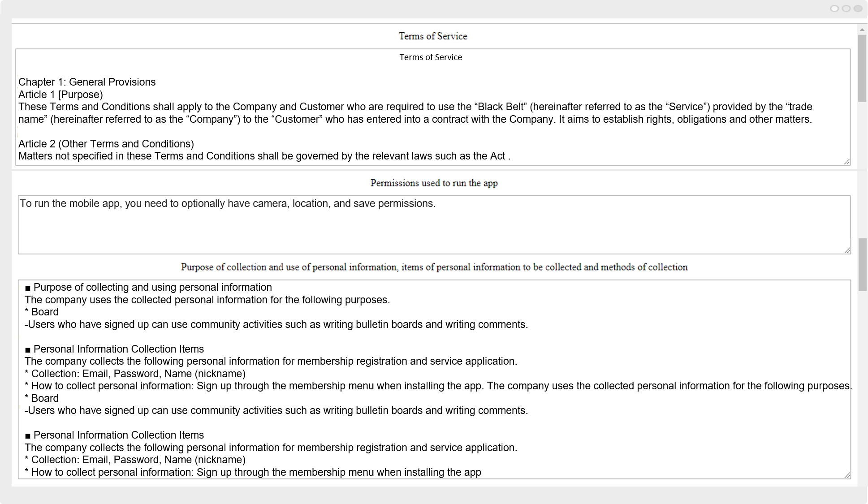
Task: Click the last filled window control circle
Action: point(858,9)
